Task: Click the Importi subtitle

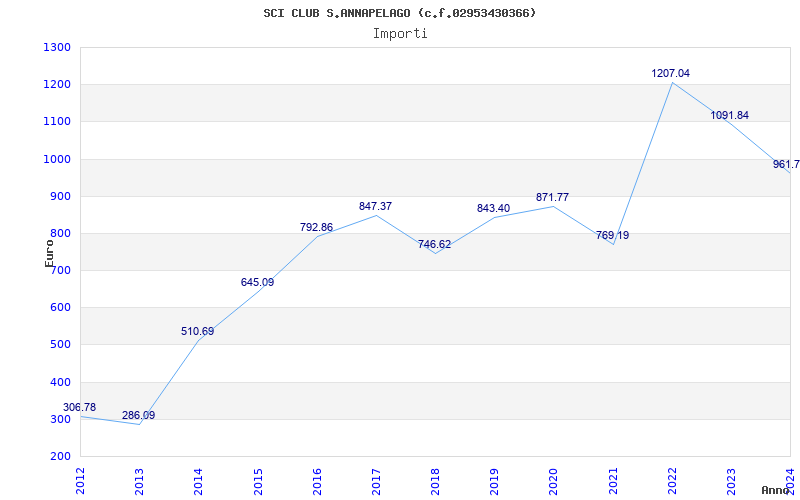Action: click(x=400, y=34)
